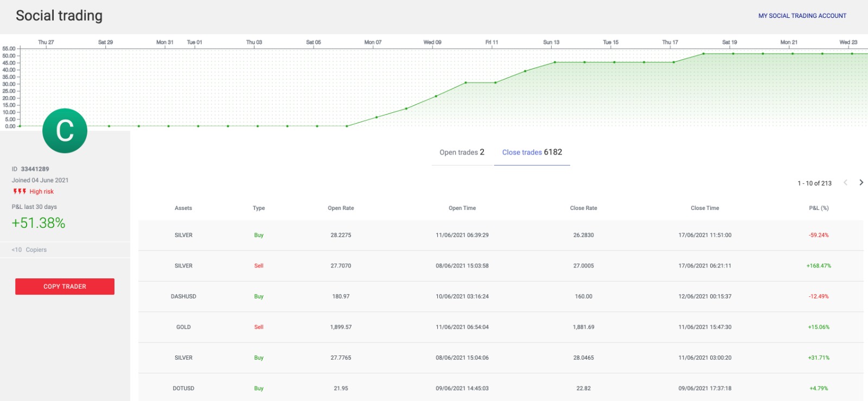Screen dimensions: 868x401
Task: Select the -59.24% P&L value
Action: coord(819,235)
